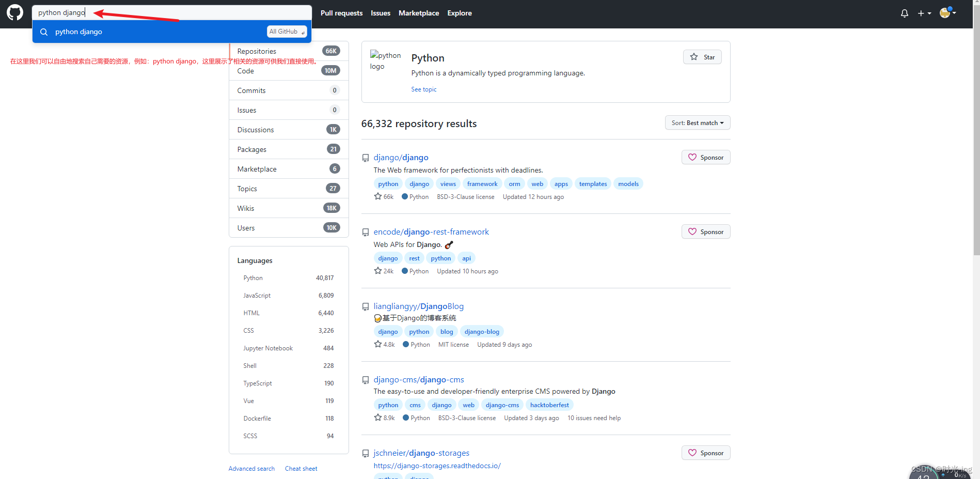Open Explore in the header
Viewport: 980px width, 479px height.
[x=460, y=13]
